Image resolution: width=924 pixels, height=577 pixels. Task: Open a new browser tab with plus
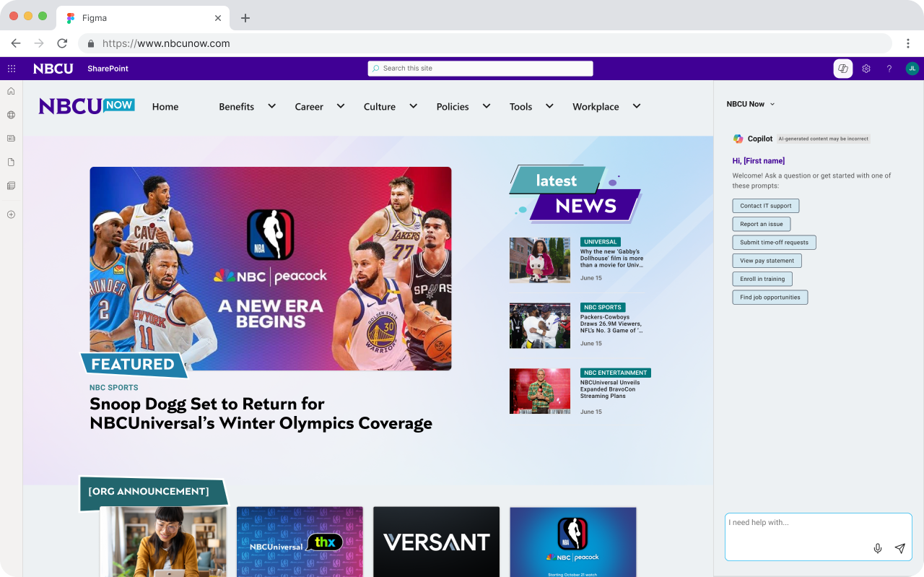coord(245,18)
